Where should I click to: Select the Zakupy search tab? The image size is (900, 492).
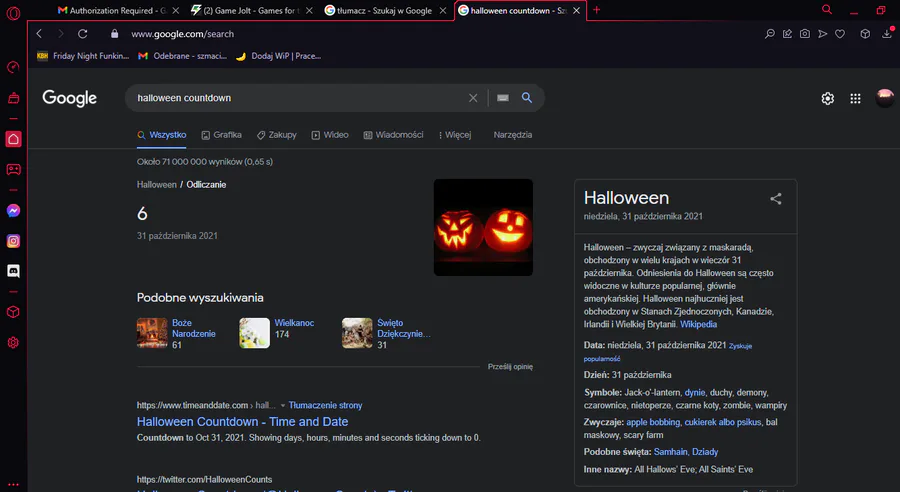(276, 135)
